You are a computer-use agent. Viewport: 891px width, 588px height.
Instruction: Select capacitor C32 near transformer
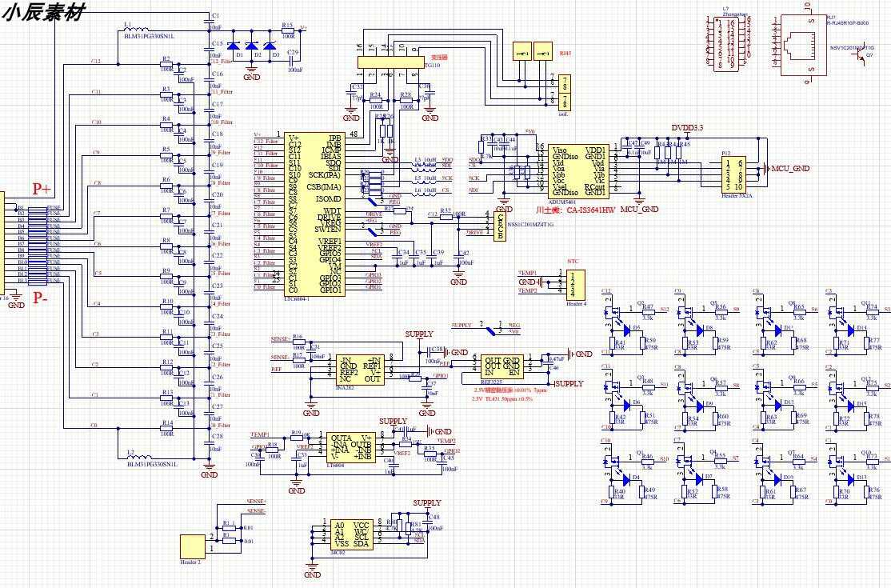click(350, 91)
